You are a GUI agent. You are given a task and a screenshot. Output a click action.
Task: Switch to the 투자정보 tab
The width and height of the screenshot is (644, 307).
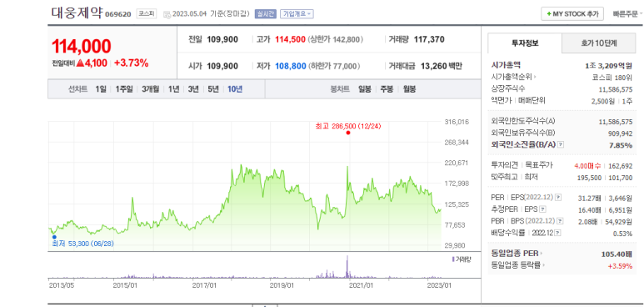(x=525, y=43)
